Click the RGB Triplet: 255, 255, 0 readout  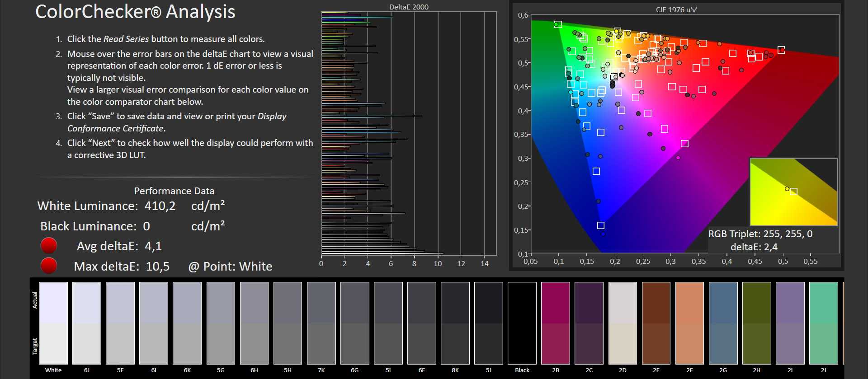tap(760, 234)
